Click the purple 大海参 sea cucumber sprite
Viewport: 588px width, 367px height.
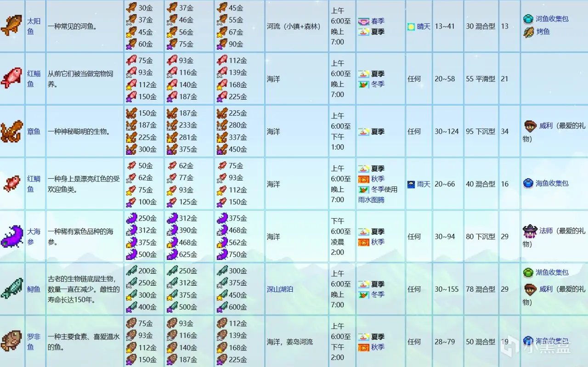pyautogui.click(x=11, y=237)
